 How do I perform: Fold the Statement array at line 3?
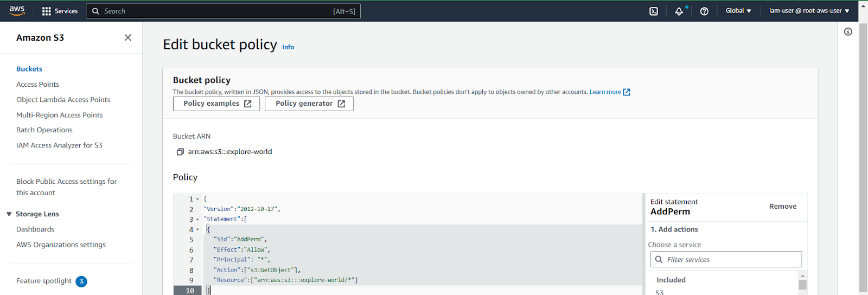click(197, 219)
